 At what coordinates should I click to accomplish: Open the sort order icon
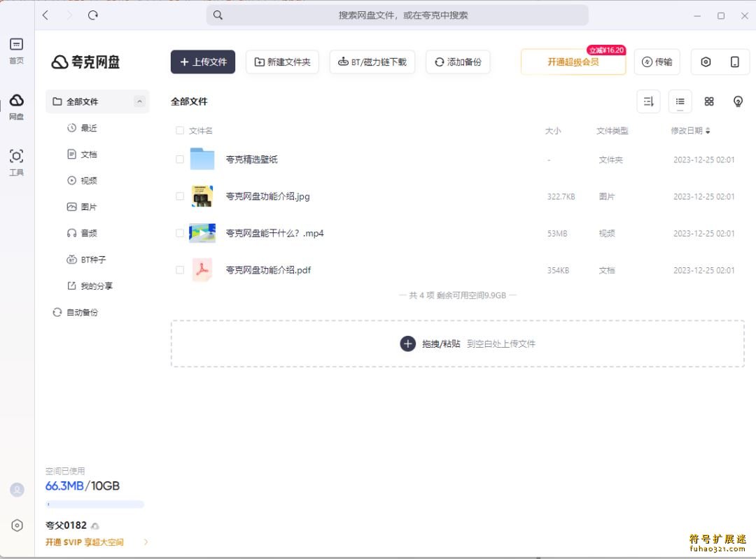tap(648, 101)
